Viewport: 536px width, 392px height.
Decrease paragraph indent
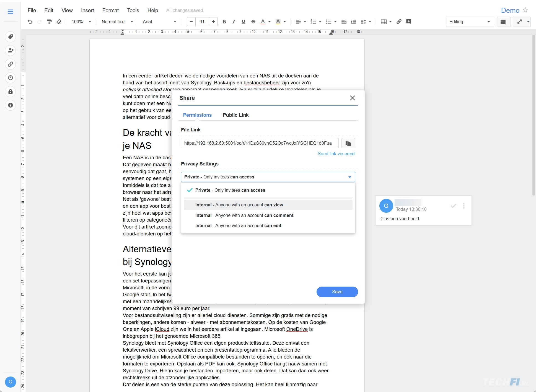(x=344, y=22)
